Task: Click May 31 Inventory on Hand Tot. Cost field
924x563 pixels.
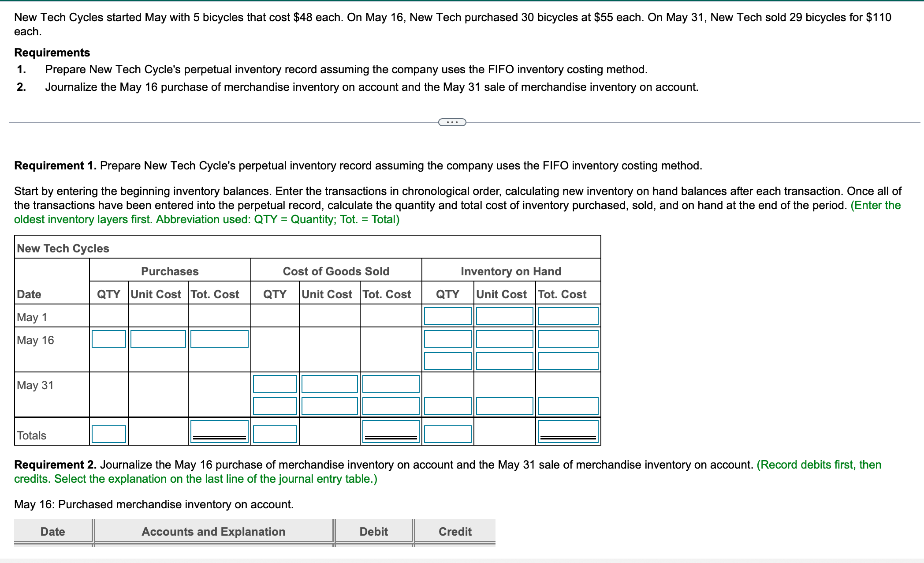Action: [568, 406]
